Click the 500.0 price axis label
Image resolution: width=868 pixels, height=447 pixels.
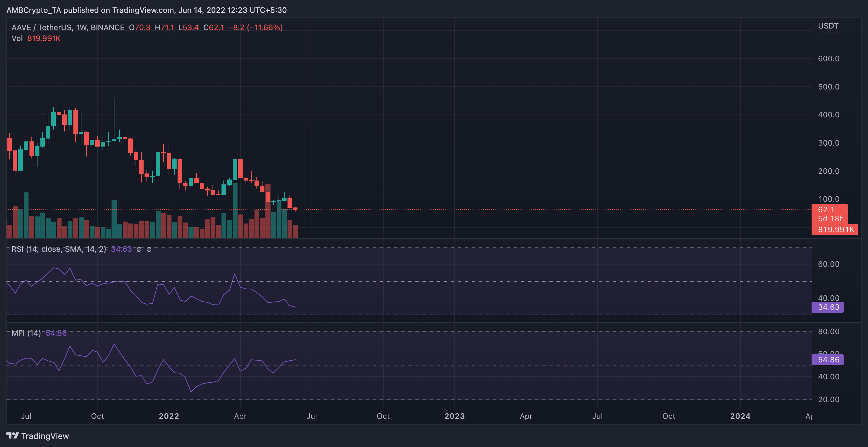coord(828,87)
